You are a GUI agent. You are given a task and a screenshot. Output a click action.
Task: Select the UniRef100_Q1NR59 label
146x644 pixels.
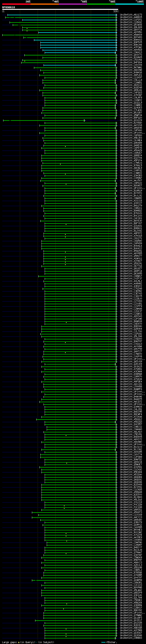click(x=131, y=580)
